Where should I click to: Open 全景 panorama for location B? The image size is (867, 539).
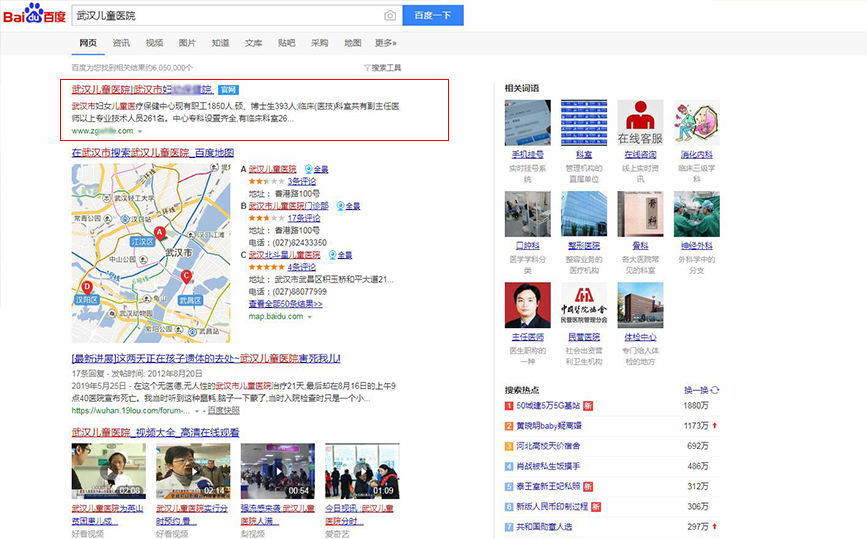click(348, 206)
